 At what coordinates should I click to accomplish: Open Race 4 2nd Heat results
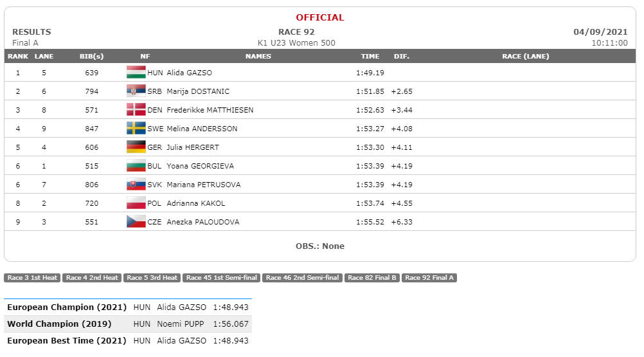[x=92, y=278]
